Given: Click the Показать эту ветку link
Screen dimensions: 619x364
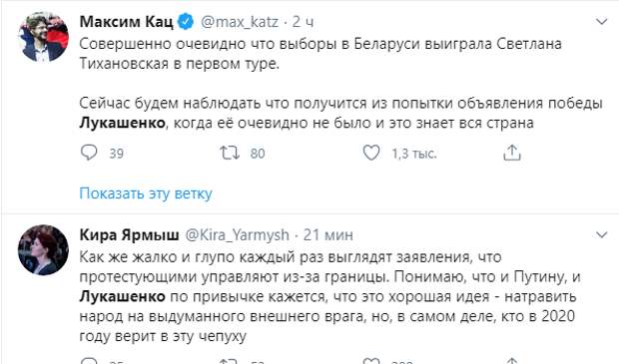Looking at the screenshot, I should [x=146, y=193].
